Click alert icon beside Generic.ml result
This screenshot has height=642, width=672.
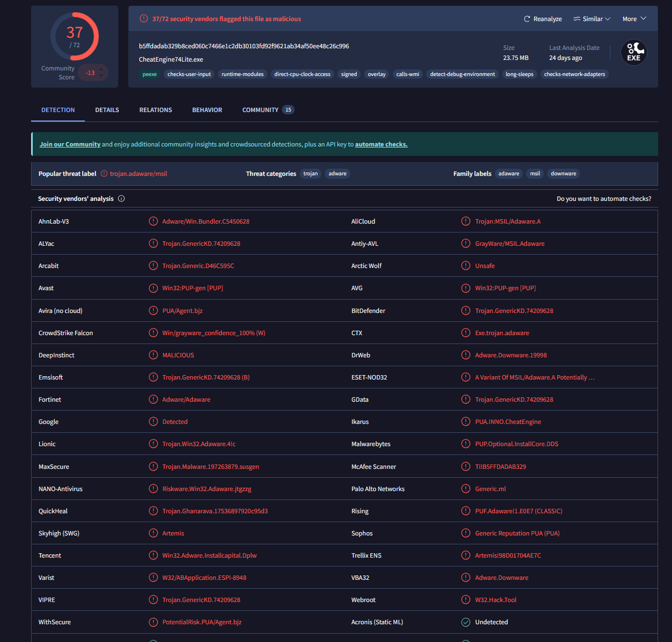coord(466,488)
